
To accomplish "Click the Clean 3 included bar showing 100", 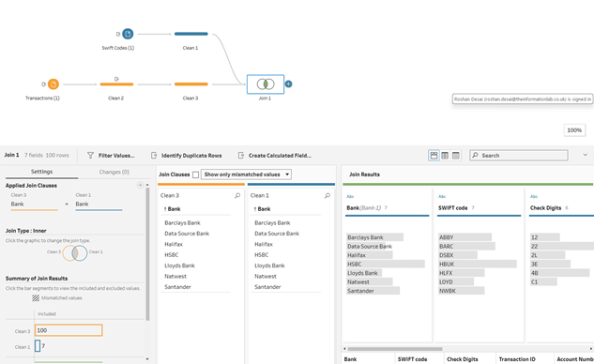I will (69, 330).
